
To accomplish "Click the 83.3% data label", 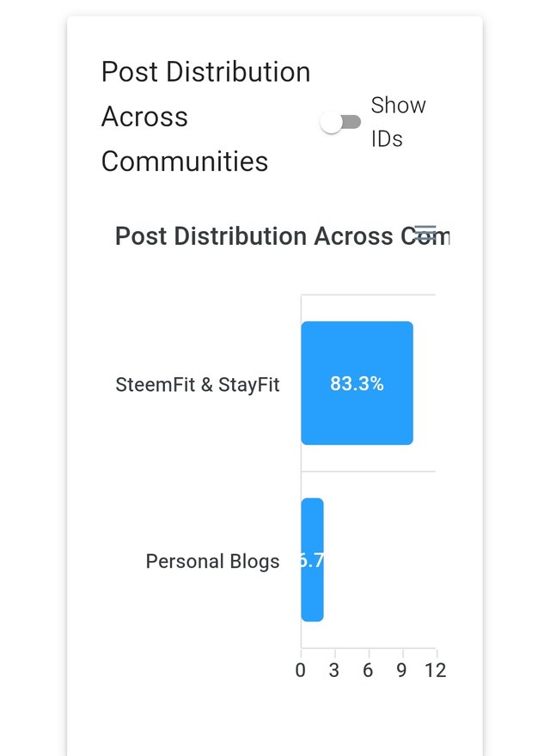I will 357,384.
